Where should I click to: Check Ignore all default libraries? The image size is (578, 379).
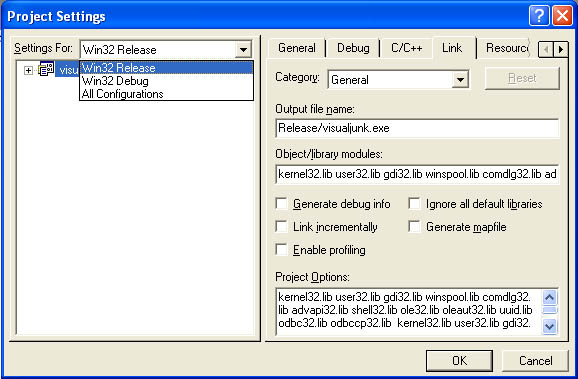click(414, 204)
